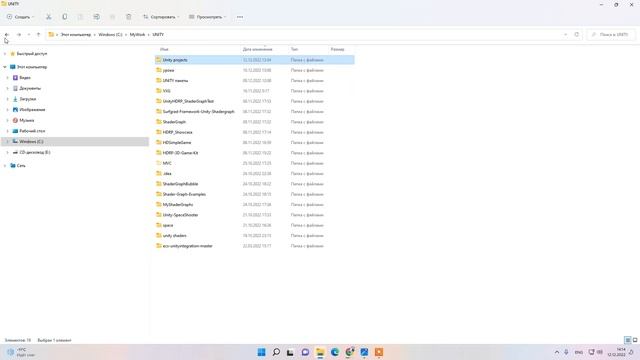Select UnityHDRP_ShaderGraphTest folder
This screenshot has height=360, width=640.
click(188, 101)
